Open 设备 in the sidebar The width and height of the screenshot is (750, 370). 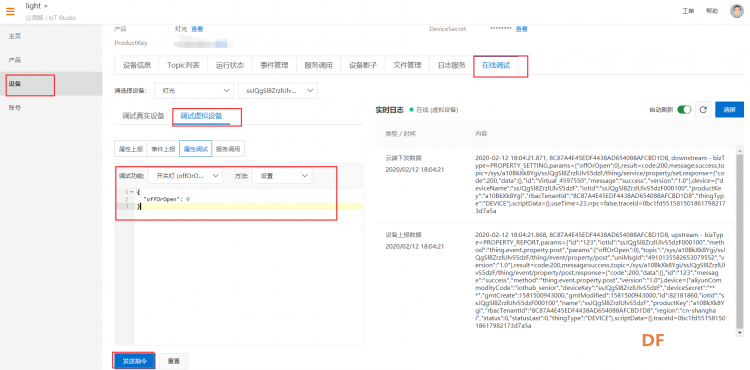pyautogui.click(x=51, y=84)
